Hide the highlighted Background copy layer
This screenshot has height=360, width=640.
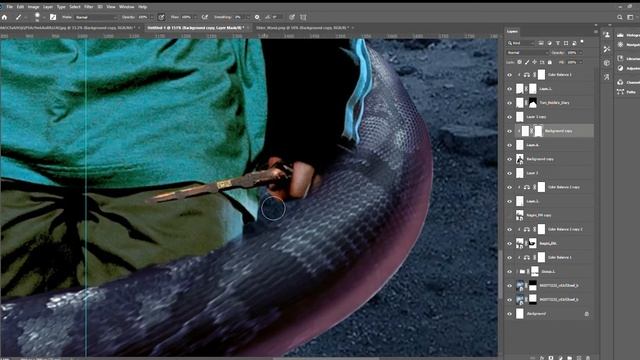point(509,131)
